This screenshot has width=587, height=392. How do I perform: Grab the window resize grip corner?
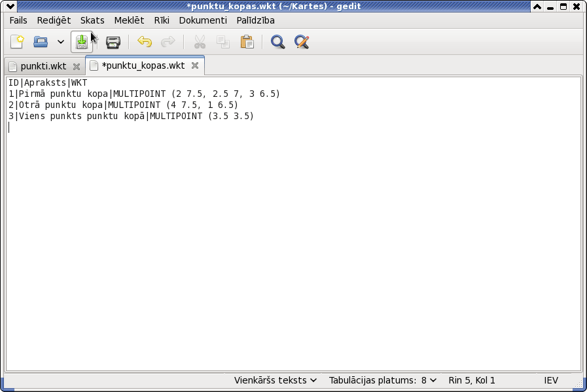pyautogui.click(x=578, y=383)
